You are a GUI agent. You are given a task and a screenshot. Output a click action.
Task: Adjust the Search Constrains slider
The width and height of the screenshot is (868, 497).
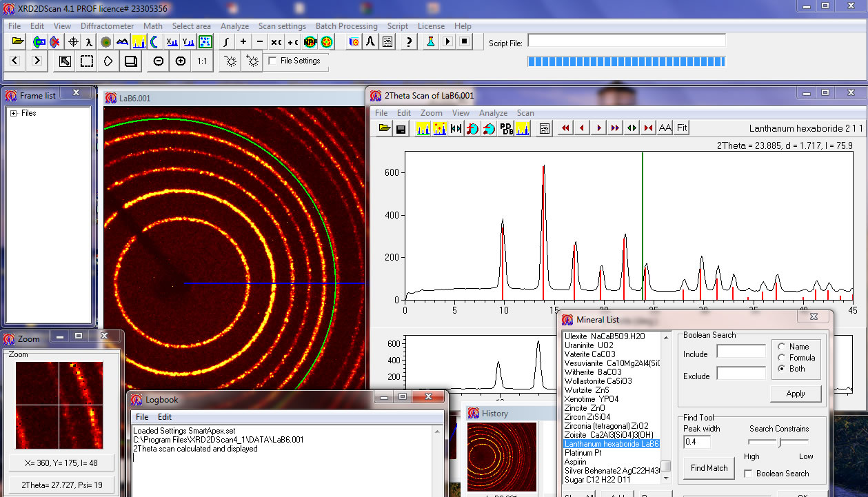pyautogui.click(x=779, y=442)
